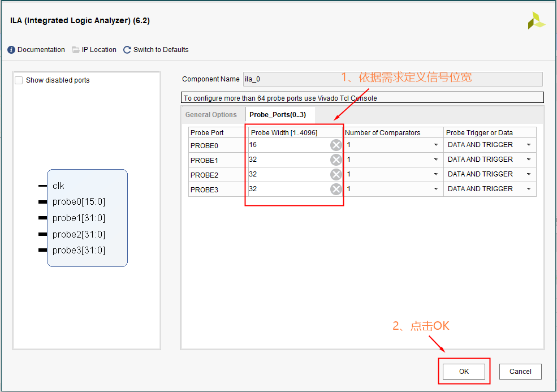Click the IP Location folder icon
This screenshot has height=392, width=557.
(76, 50)
